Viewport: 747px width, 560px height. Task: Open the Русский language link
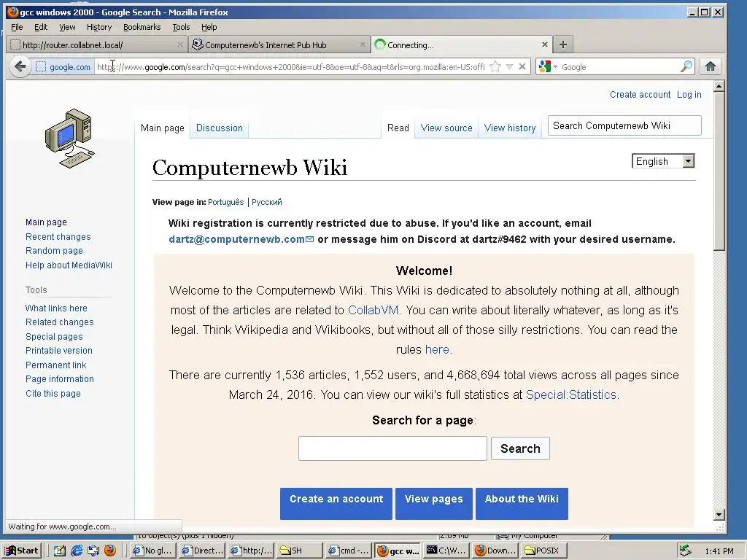(267, 202)
